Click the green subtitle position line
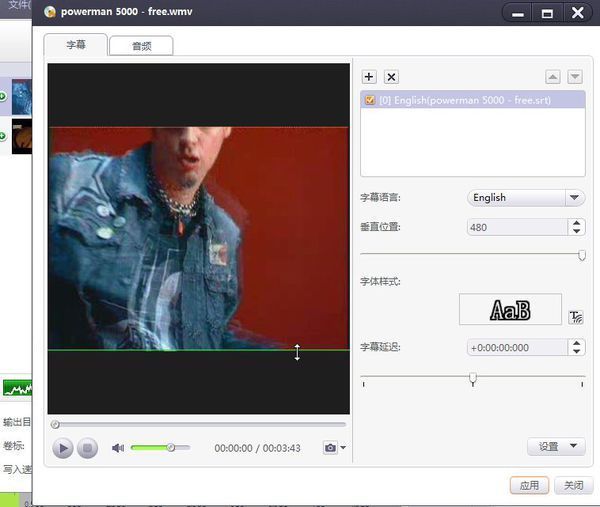The image size is (600, 507). 199,350
